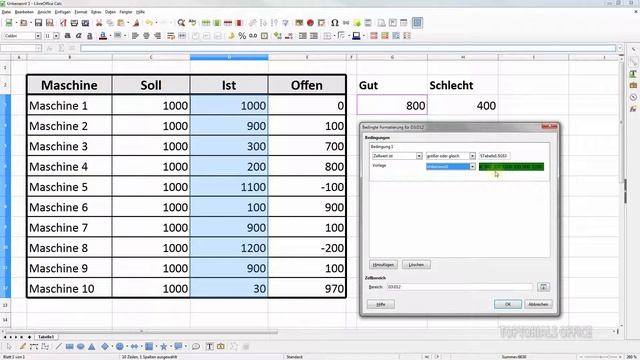Click the Wrap text icon
The image size is (640, 360).
coord(171,36)
